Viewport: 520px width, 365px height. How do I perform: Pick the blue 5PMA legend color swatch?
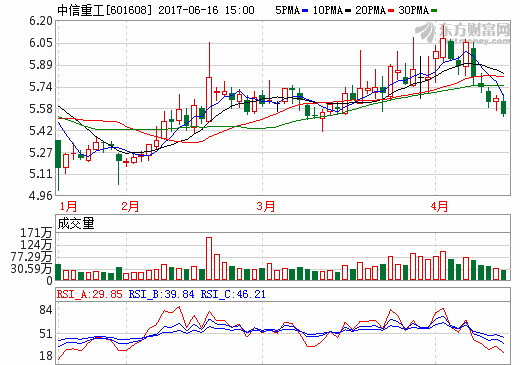[305, 11]
